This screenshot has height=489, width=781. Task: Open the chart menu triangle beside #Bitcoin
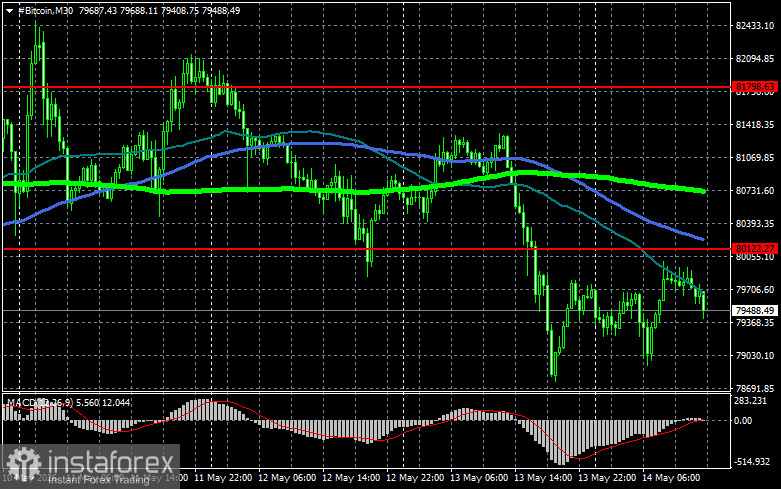coord(9,10)
